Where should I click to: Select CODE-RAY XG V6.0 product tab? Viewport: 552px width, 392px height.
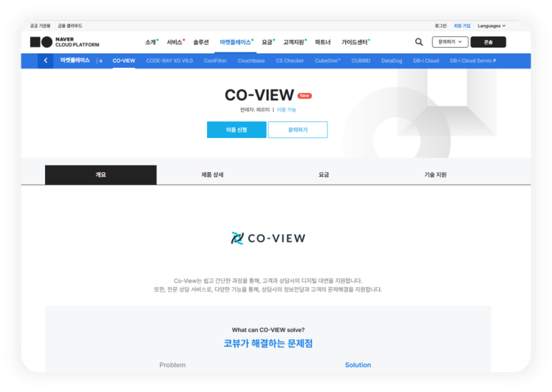pos(169,61)
